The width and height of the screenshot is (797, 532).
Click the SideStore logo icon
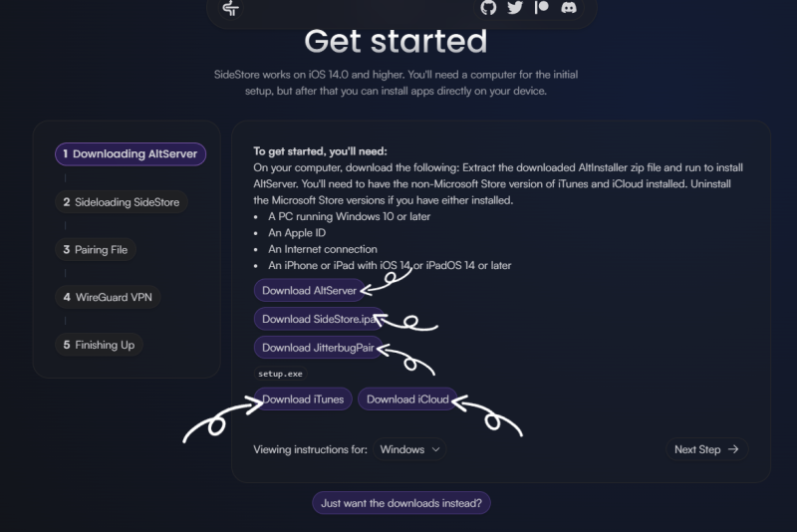(230, 8)
